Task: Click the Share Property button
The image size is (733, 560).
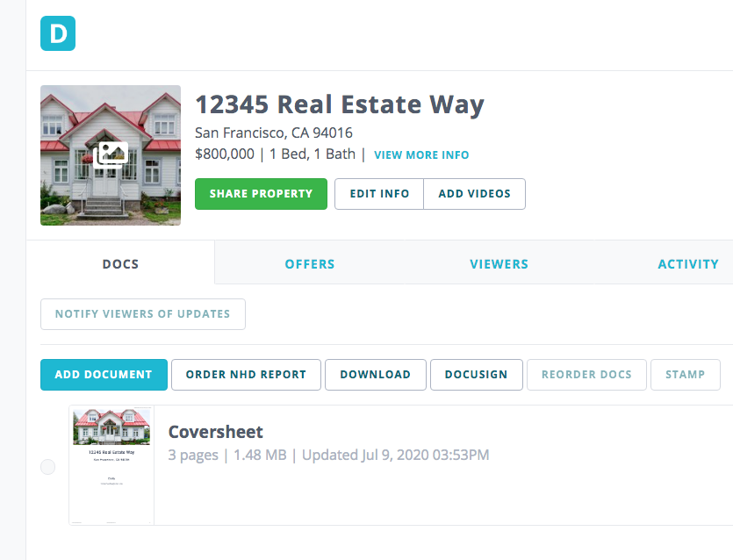Action: (x=261, y=193)
